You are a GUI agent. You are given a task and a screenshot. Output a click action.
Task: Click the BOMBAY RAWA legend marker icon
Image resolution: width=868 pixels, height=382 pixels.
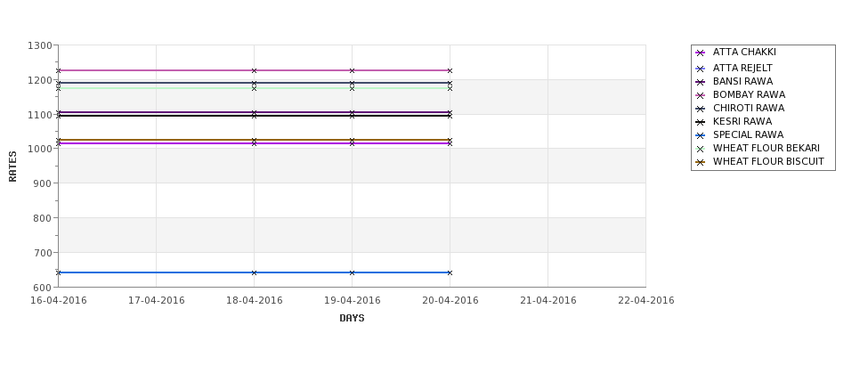tap(701, 96)
